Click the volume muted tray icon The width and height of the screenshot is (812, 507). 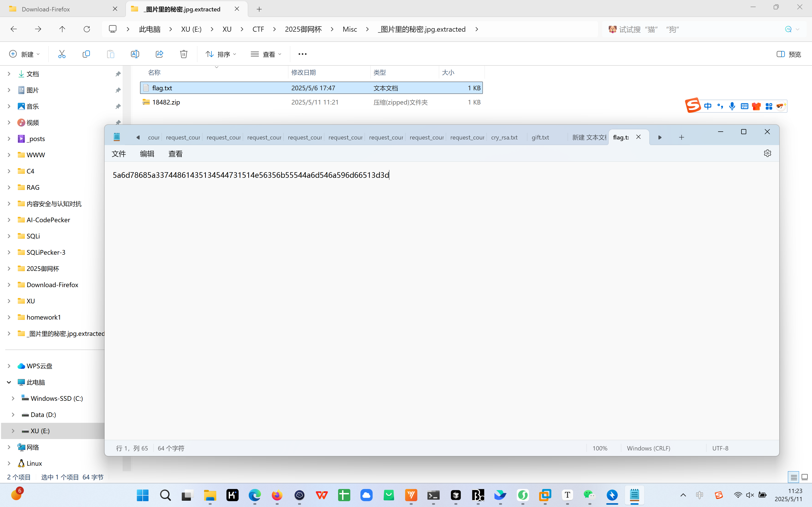click(x=750, y=495)
